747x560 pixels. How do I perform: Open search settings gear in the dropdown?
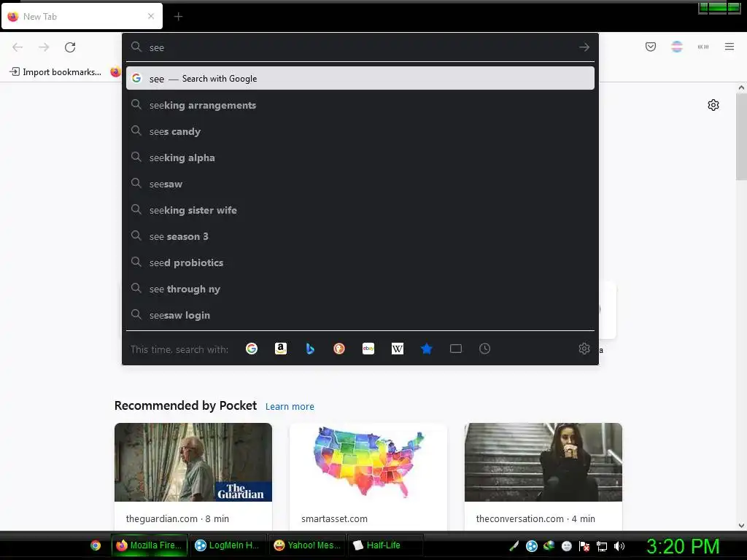584,349
